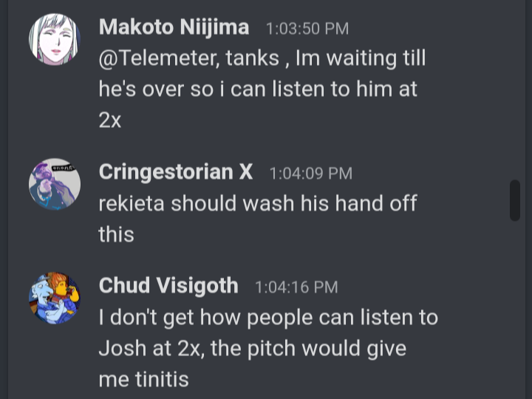This screenshot has width=532, height=399.
Task: Open Makoto Niijima's avatar picture
Action: click(x=55, y=39)
